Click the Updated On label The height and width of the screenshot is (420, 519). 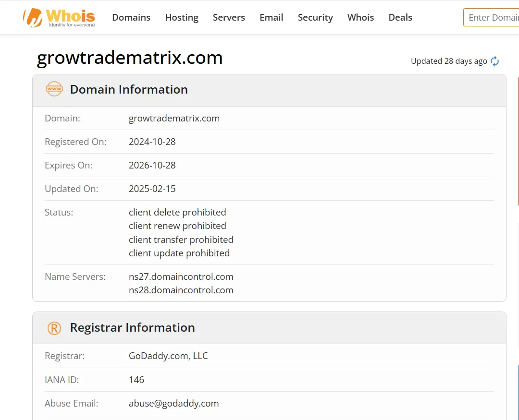tap(72, 189)
